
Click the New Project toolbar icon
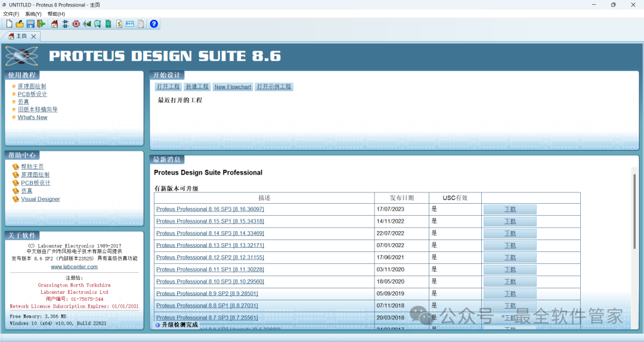click(9, 24)
